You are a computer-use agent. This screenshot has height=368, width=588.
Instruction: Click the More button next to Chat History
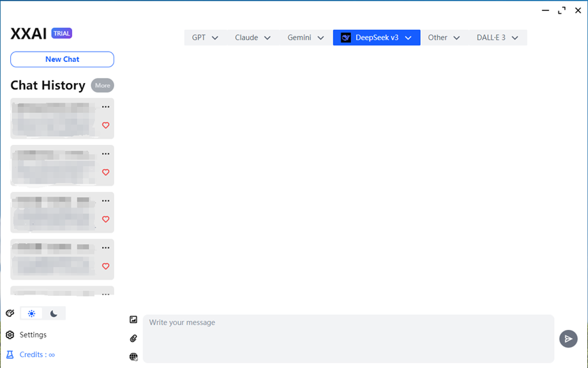[103, 86]
